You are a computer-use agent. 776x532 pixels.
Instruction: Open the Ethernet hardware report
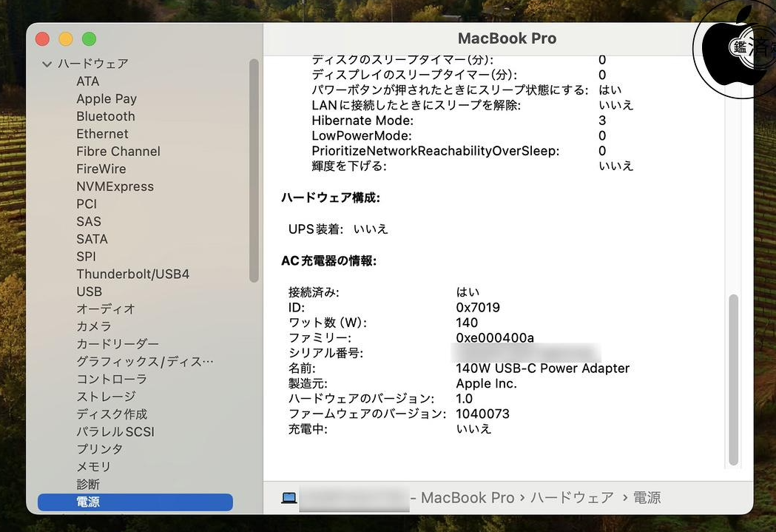coord(102,134)
